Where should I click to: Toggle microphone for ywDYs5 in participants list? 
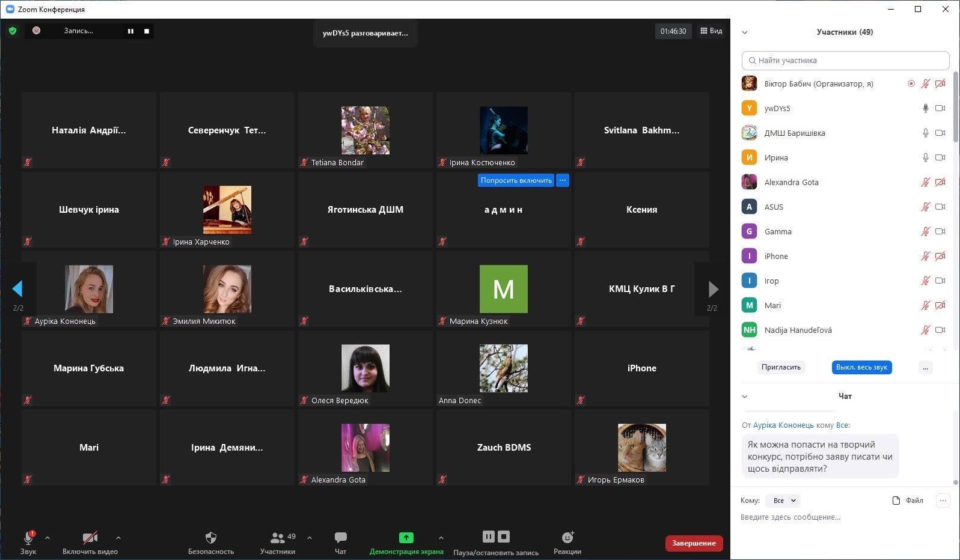pos(926,108)
